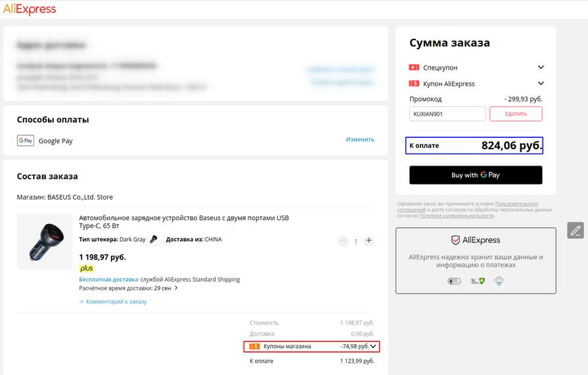Click Доставка из: CHINA text

(x=194, y=239)
